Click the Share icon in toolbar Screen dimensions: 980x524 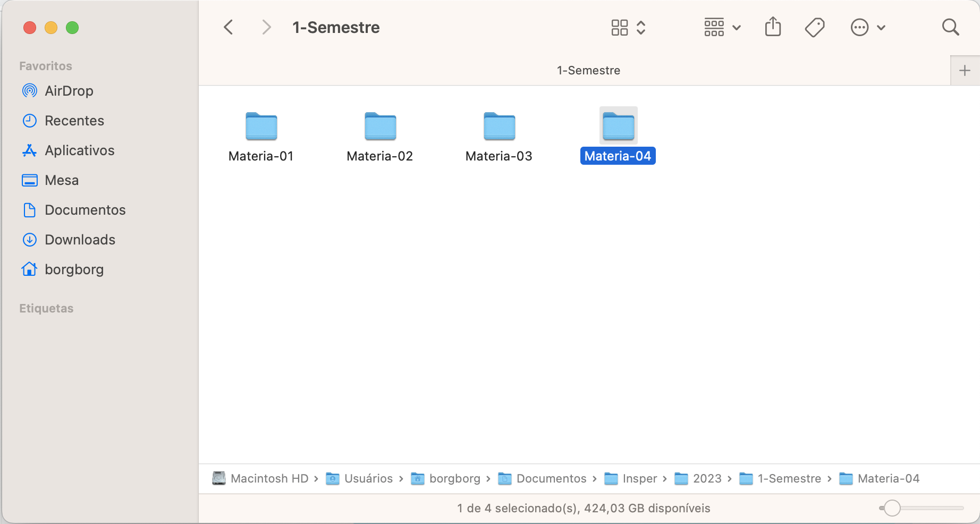773,27
